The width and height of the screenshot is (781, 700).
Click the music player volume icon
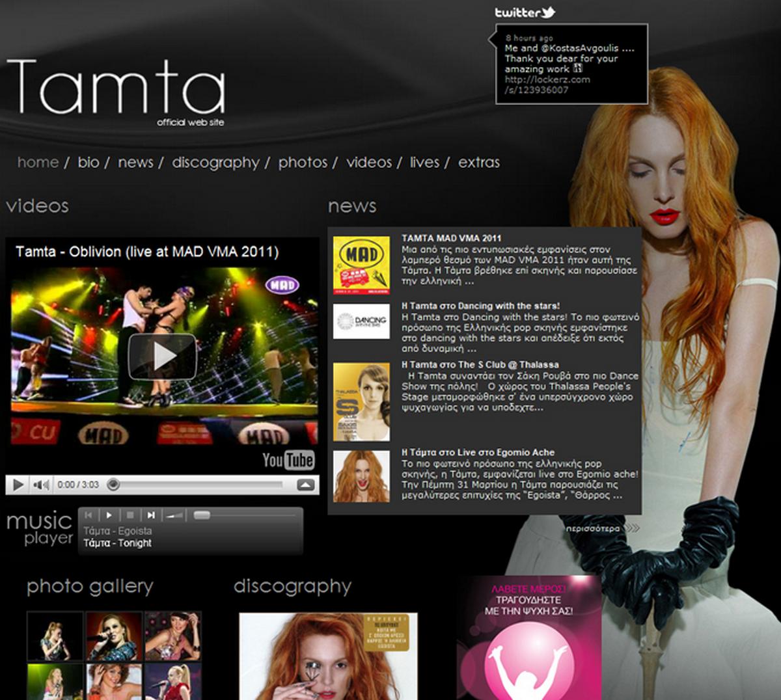pyautogui.click(x=174, y=515)
